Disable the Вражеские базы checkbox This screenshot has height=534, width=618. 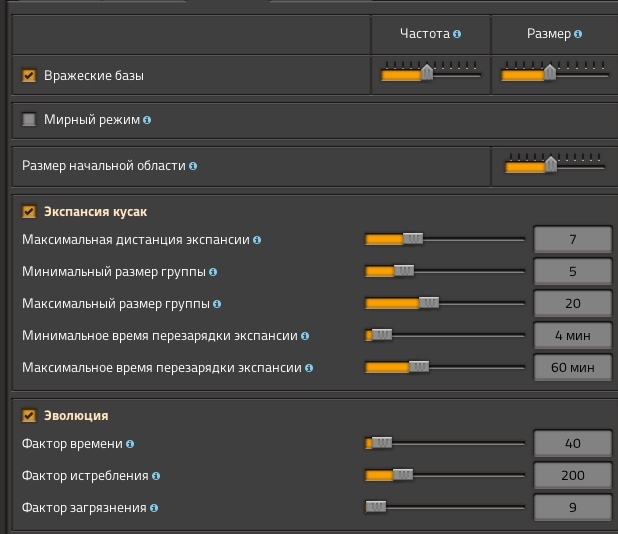[29, 75]
